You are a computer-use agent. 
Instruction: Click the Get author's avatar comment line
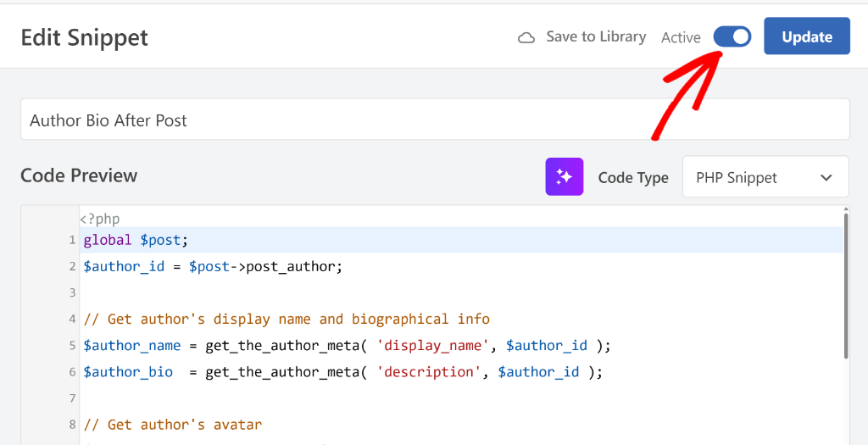[172, 424]
